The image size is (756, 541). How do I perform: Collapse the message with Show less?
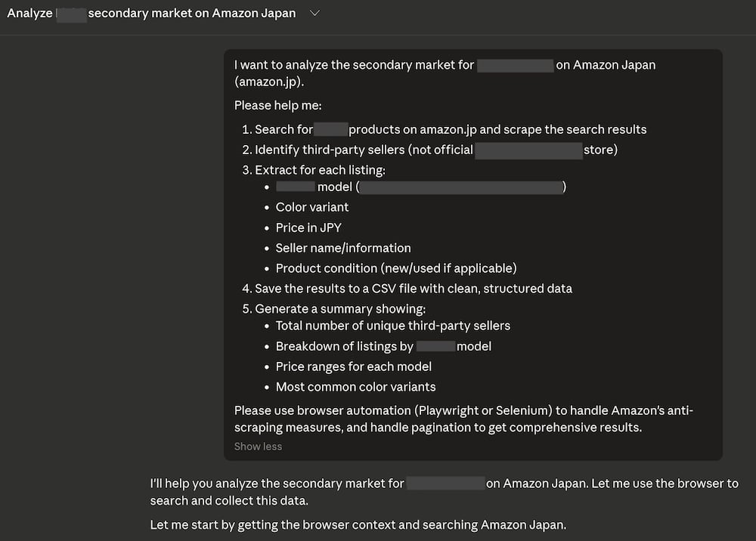coord(258,446)
